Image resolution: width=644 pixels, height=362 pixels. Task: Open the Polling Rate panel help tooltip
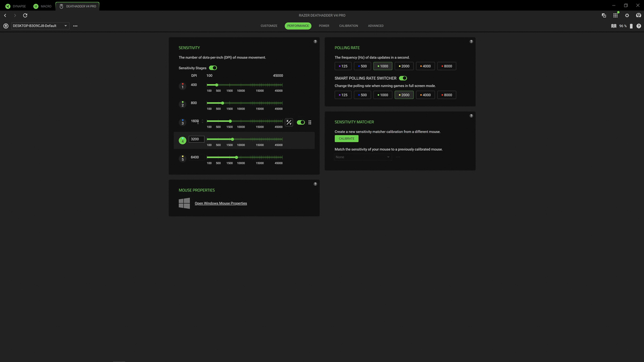click(471, 41)
